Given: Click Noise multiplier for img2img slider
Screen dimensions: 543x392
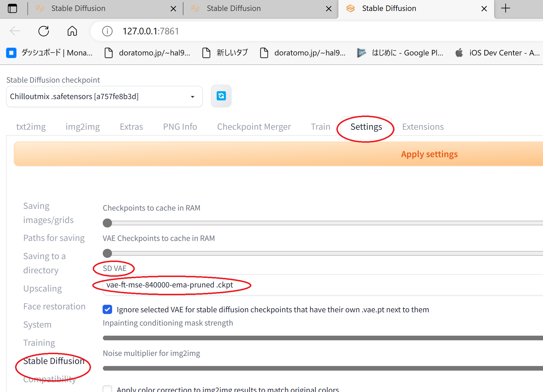Looking at the screenshot, I should pos(323,368).
